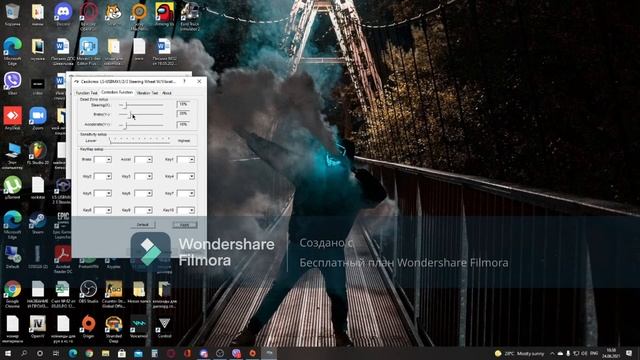Screen dimensions: 640x360
Task: Open the Accel key mapping dropdown
Action: coord(143,160)
